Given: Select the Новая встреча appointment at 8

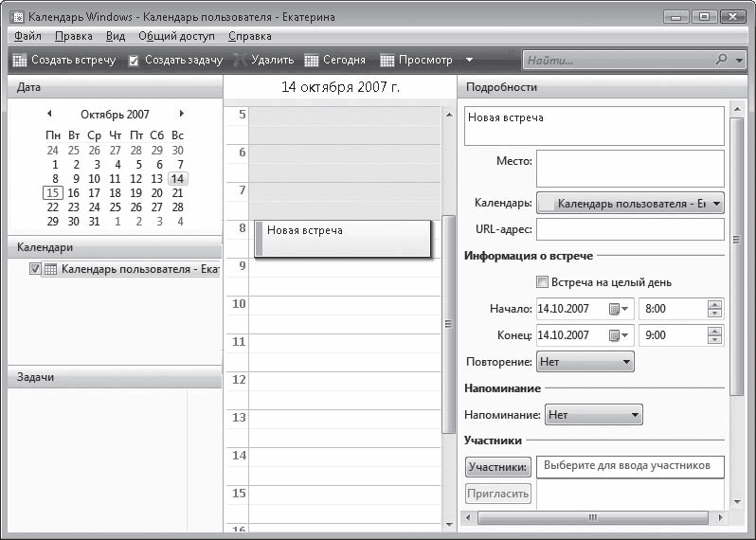Looking at the screenshot, I should point(342,239).
